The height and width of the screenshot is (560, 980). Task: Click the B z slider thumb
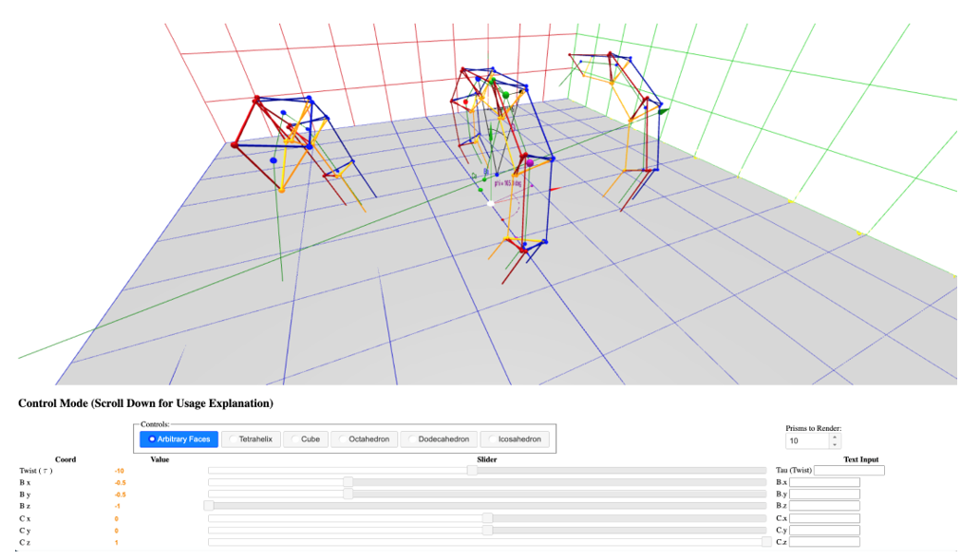(209, 506)
